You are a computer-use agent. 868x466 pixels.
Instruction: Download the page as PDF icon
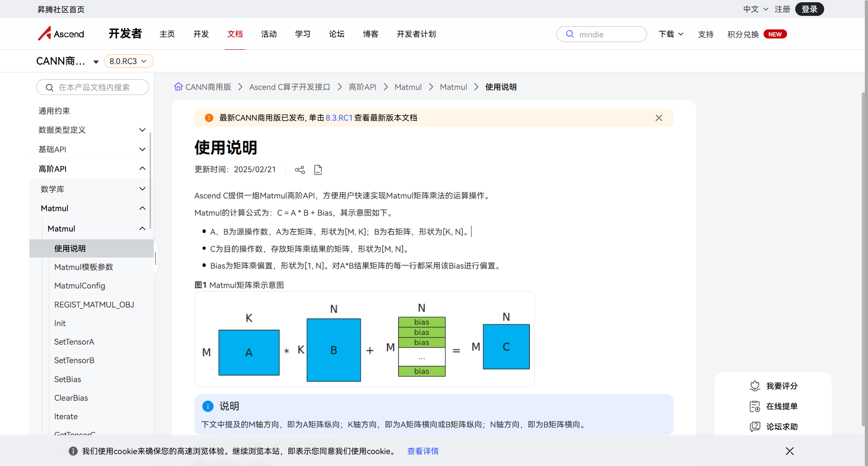click(x=318, y=170)
